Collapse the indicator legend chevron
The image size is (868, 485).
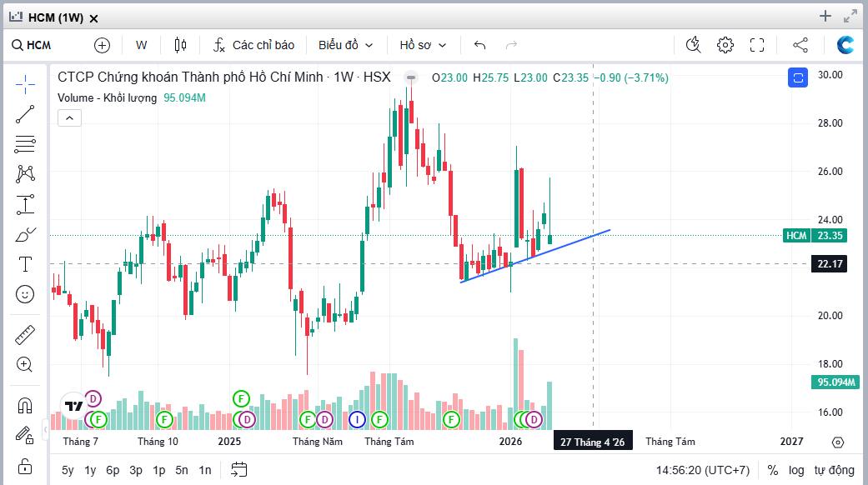(70, 117)
